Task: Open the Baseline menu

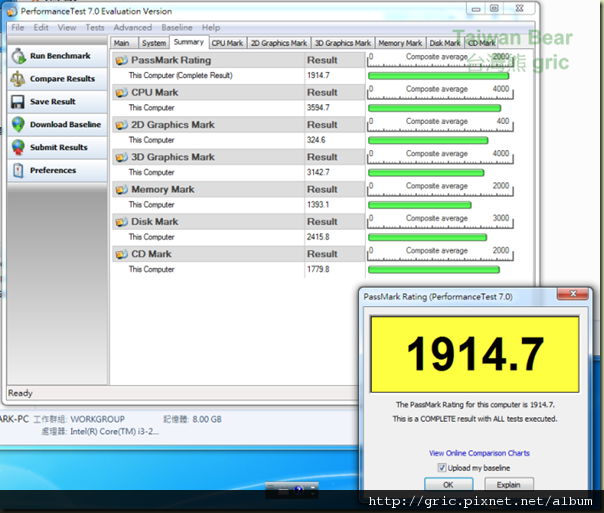Action: pyautogui.click(x=177, y=27)
